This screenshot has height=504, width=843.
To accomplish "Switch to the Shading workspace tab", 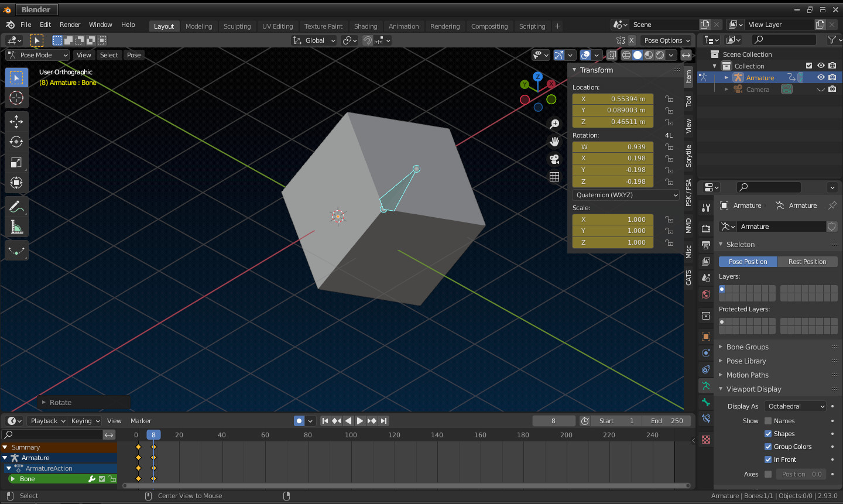I will point(366,26).
